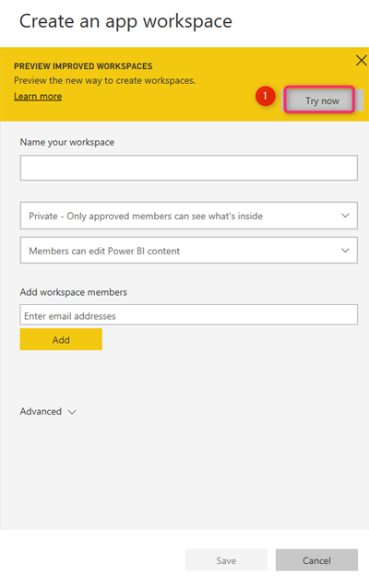Open the Members can edit Power BI content dropdown
Image resolution: width=369 pixels, height=588 pixels.
coord(189,250)
